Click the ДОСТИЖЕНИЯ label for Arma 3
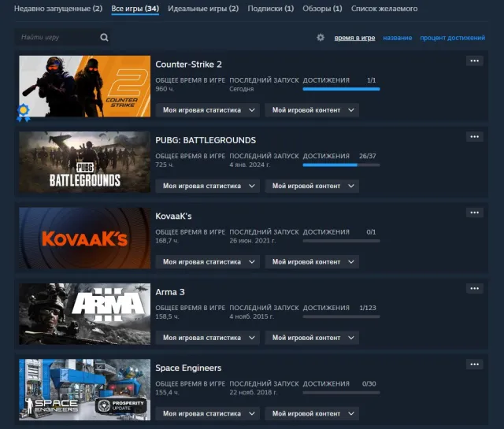Viewport: 504px width, 429px height. pos(326,308)
